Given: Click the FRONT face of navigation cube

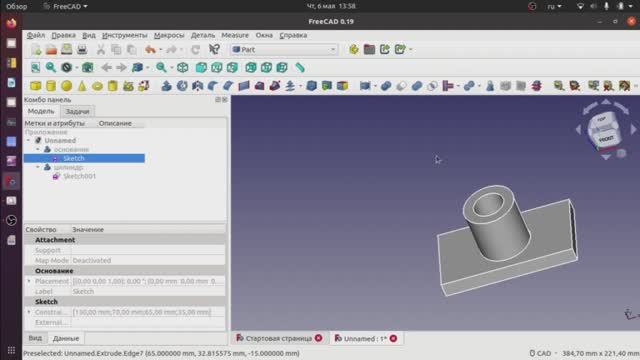Looking at the screenshot, I should coord(606,140).
